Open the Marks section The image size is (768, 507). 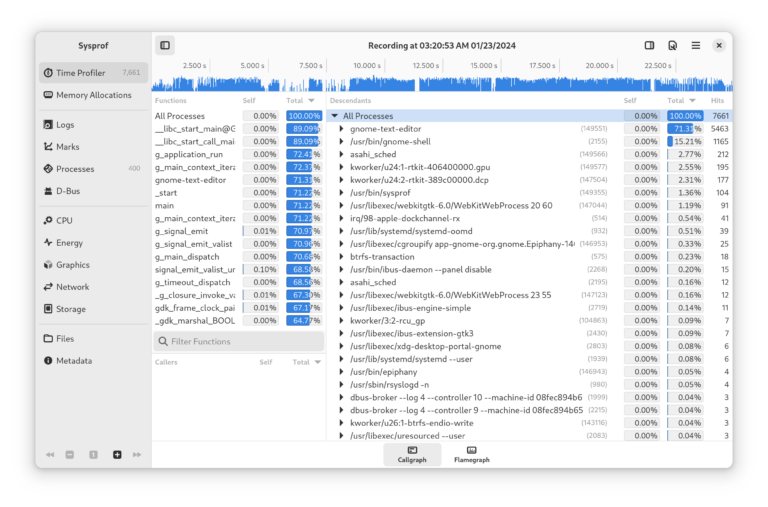coord(93,146)
